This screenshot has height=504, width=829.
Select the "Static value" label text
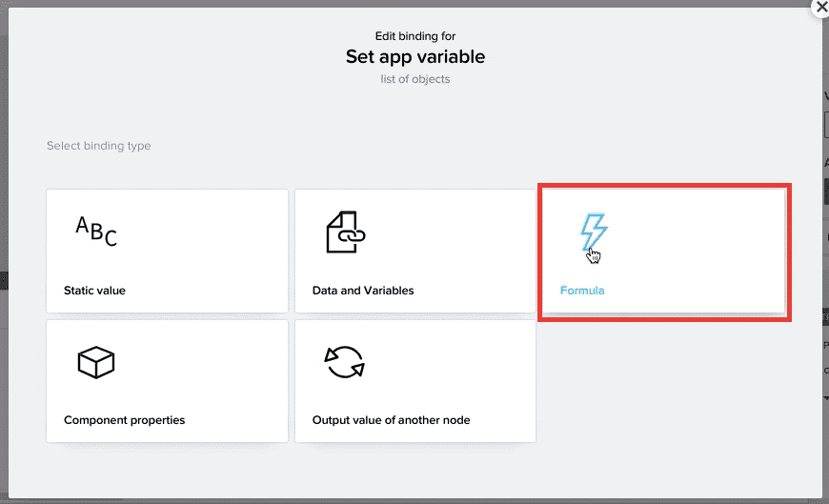(94, 291)
